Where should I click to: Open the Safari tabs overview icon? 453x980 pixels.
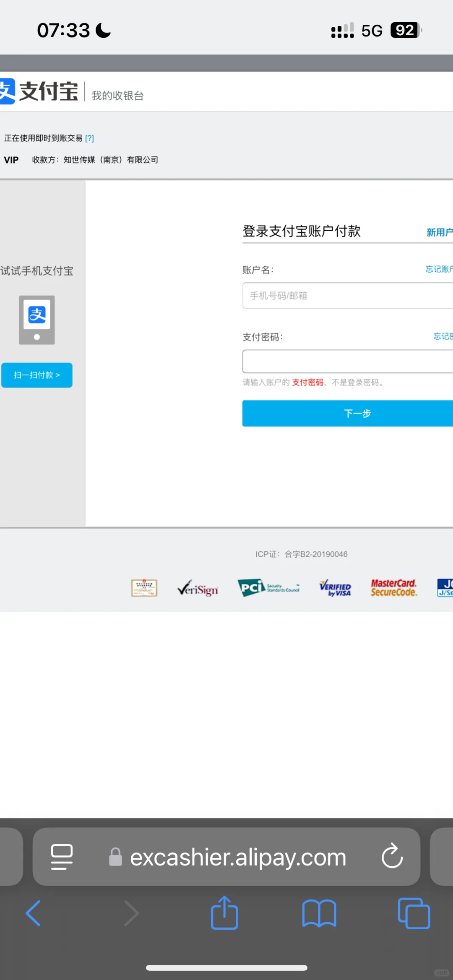[x=414, y=913]
